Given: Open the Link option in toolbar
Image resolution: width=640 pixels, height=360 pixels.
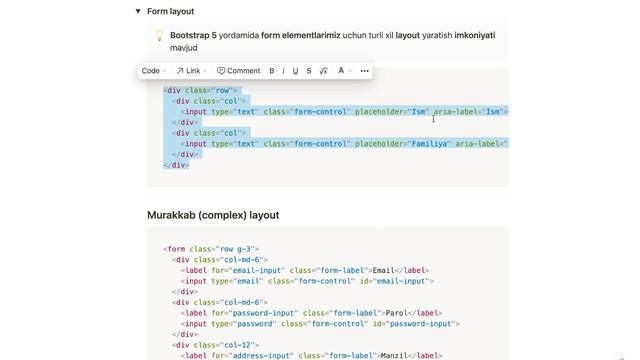Looking at the screenshot, I should [191, 71].
